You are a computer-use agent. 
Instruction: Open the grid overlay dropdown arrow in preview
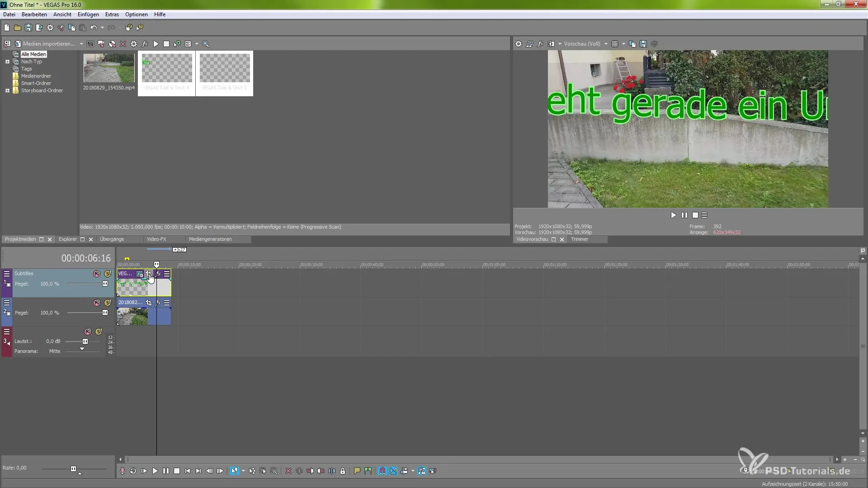(623, 44)
